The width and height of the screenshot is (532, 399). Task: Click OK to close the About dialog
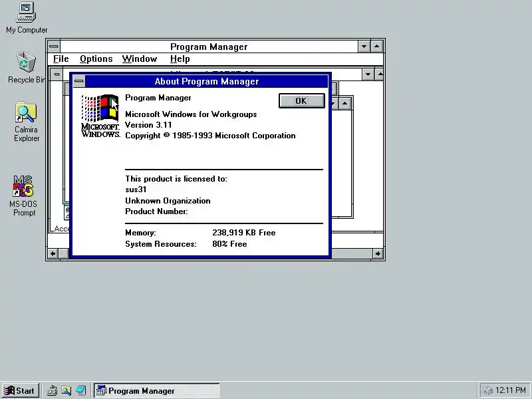click(302, 101)
